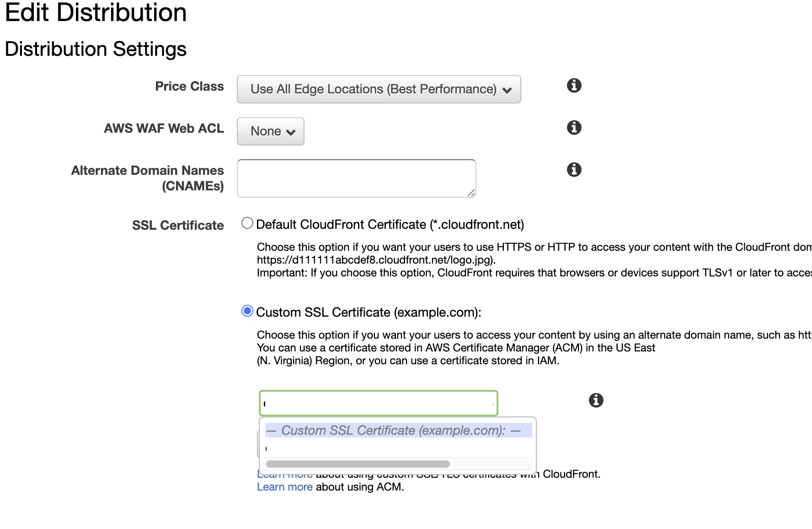Open the AWS WAF Web ACL dropdown

pyautogui.click(x=270, y=131)
